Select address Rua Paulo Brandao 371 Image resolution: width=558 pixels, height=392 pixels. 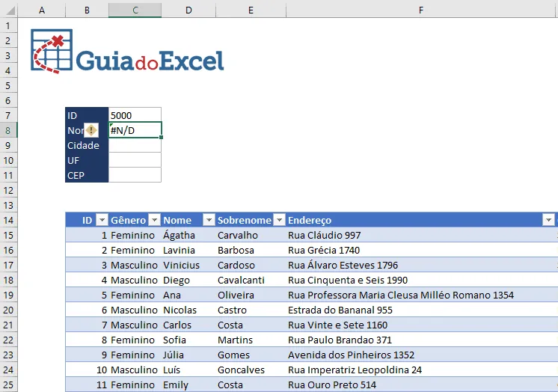[421, 340]
